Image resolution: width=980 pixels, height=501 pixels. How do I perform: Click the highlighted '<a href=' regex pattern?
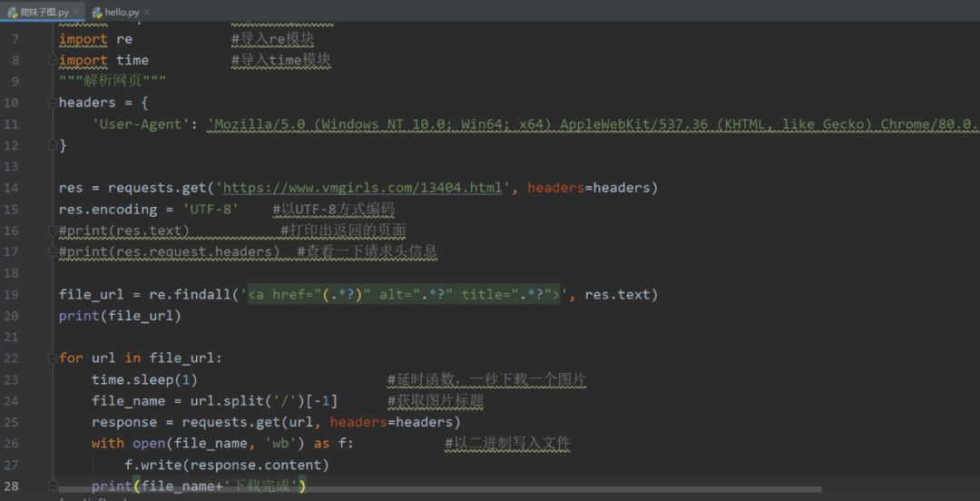[405, 295]
